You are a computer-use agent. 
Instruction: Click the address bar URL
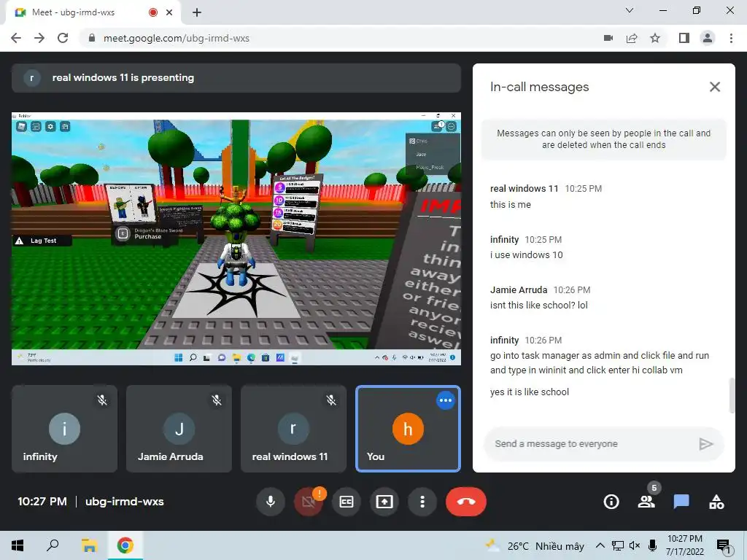[x=177, y=38]
